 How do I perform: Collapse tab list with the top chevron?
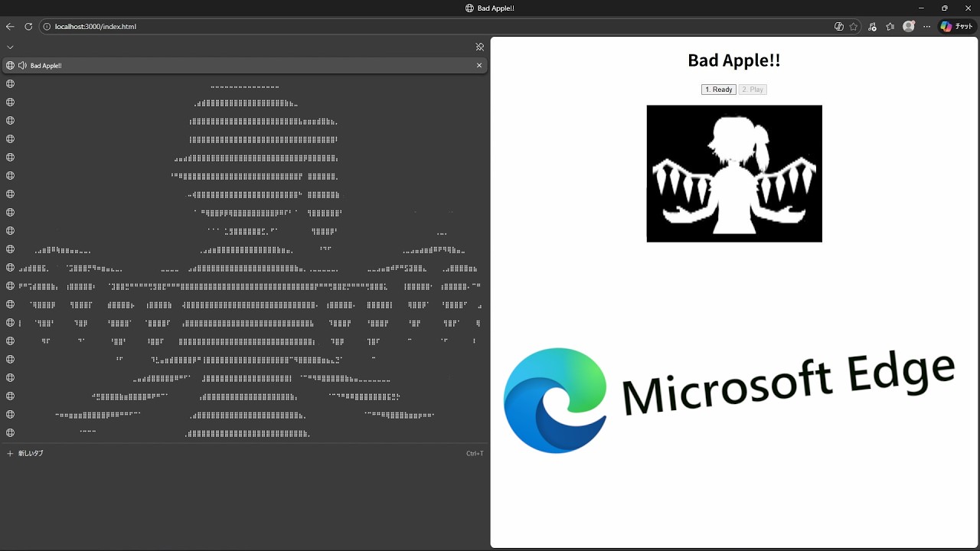(10, 47)
